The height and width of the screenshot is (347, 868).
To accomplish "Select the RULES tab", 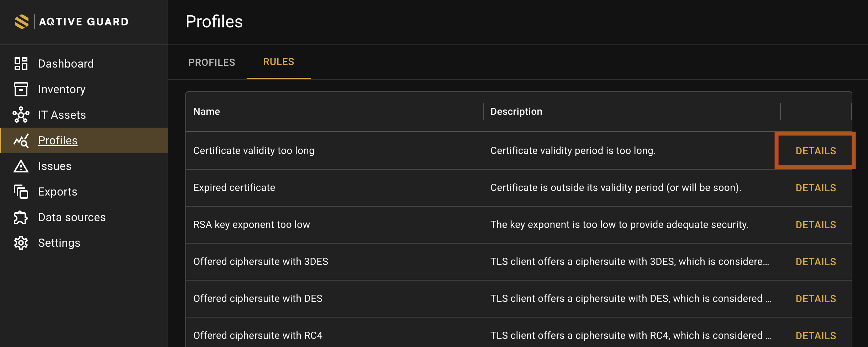I will pos(279,62).
